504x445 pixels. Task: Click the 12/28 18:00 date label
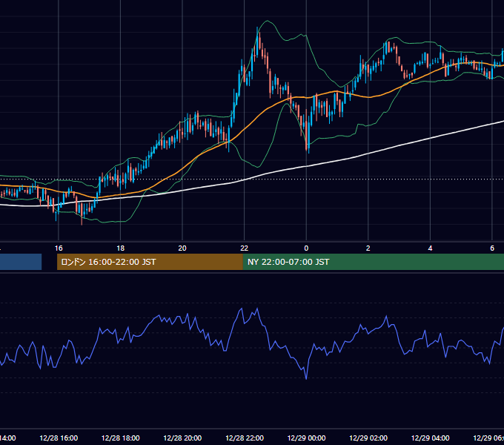click(121, 438)
